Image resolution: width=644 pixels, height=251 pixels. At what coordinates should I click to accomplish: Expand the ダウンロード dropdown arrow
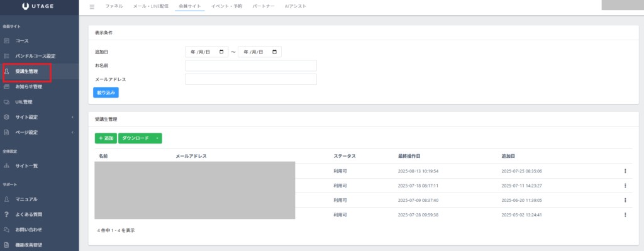(x=157, y=138)
